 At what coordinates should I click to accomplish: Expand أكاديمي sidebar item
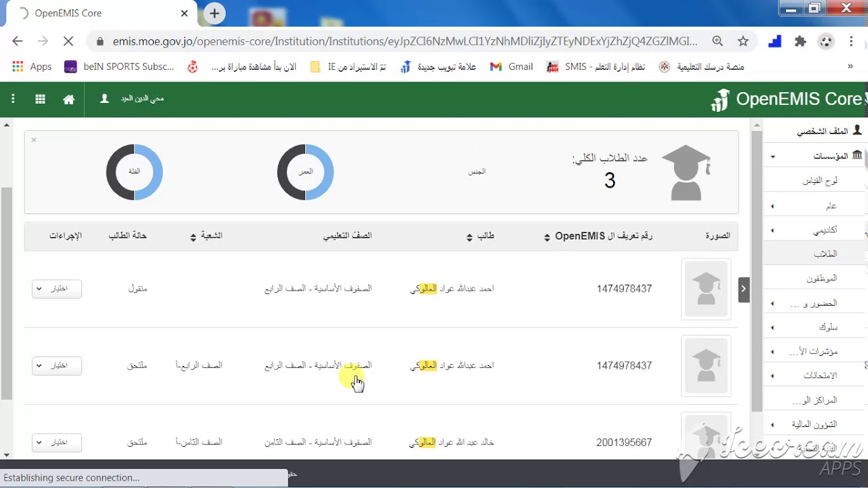[x=814, y=230]
